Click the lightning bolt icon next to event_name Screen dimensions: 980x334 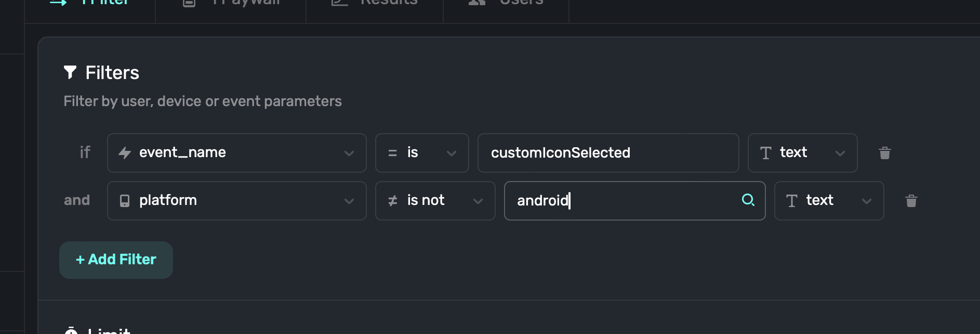pyautogui.click(x=125, y=153)
